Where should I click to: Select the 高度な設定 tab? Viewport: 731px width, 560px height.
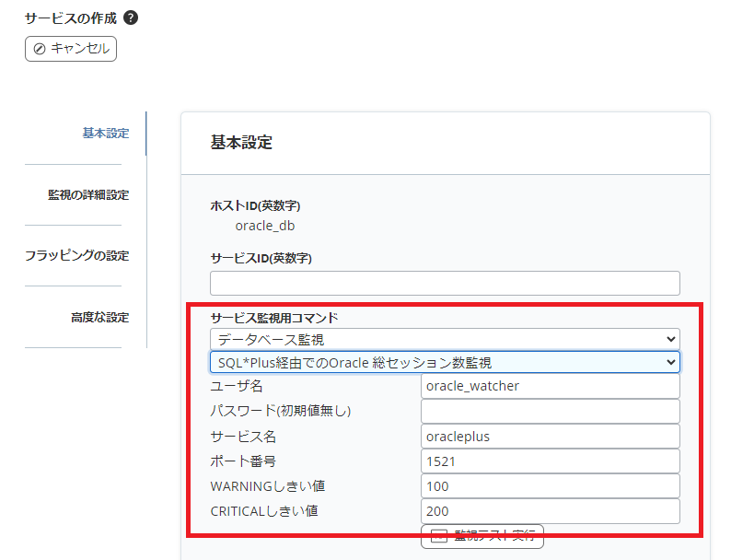99,317
